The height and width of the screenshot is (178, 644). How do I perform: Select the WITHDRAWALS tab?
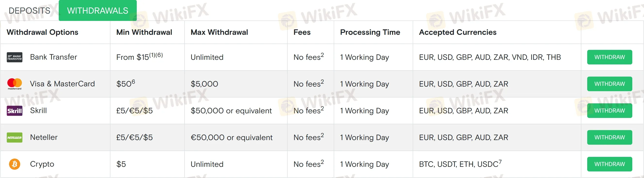(98, 10)
